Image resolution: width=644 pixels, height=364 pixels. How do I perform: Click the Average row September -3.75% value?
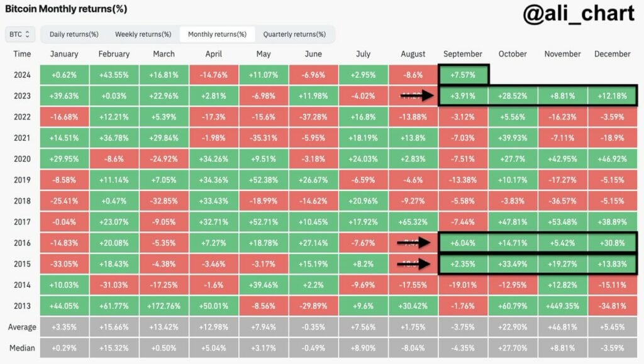(x=463, y=327)
